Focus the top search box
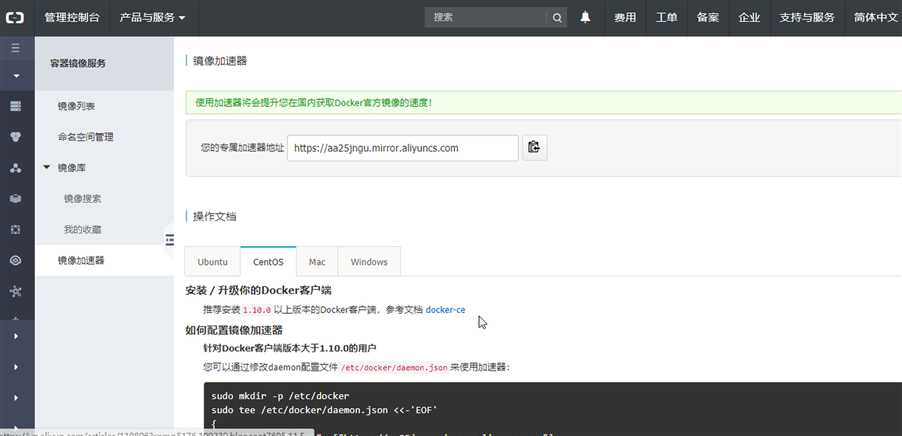Image resolution: width=902 pixels, height=436 pixels. (x=486, y=18)
